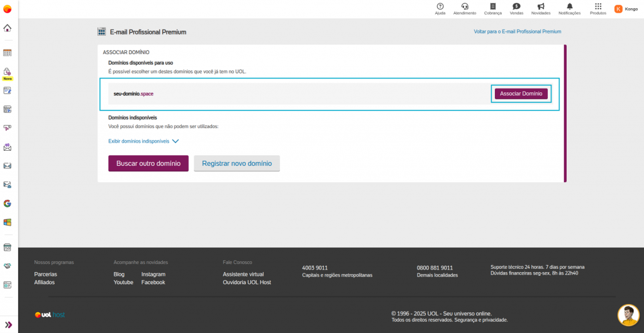Viewport: 644px width, 333px height.
Task: Open Atendimento headset icon
Action: click(465, 9)
